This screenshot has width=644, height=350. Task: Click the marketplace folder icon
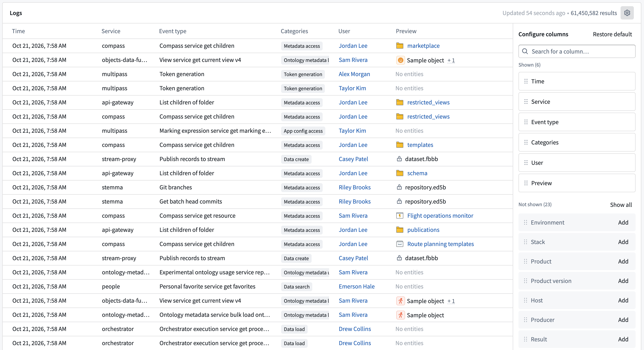[x=400, y=46]
